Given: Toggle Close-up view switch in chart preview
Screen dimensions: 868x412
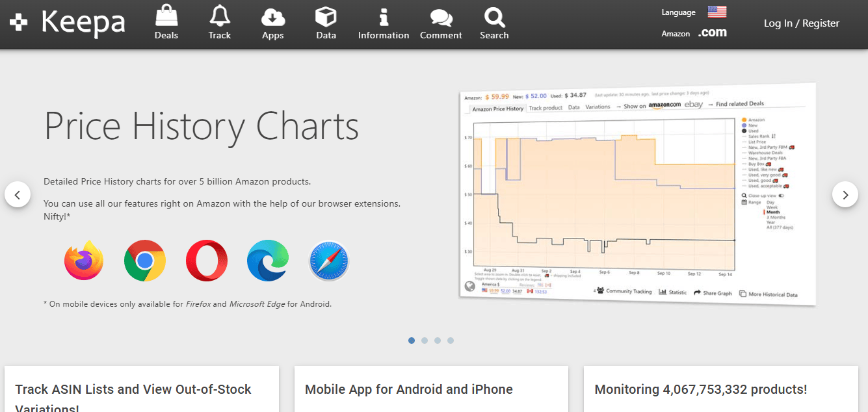Looking at the screenshot, I should [x=781, y=196].
